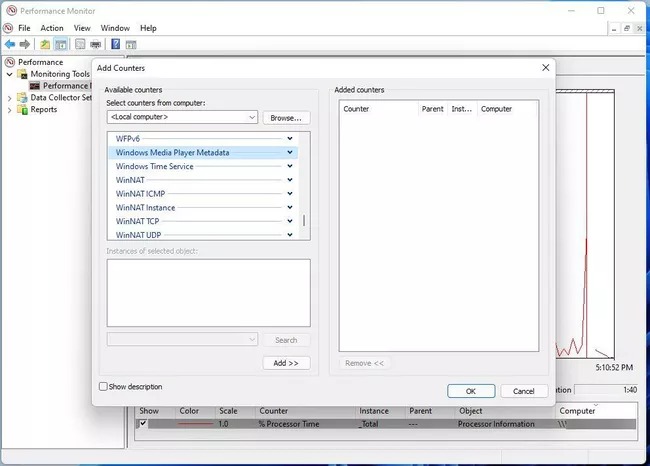Expand the Data Collector Sets tree node
The width and height of the screenshot is (650, 466).
pos(10,98)
